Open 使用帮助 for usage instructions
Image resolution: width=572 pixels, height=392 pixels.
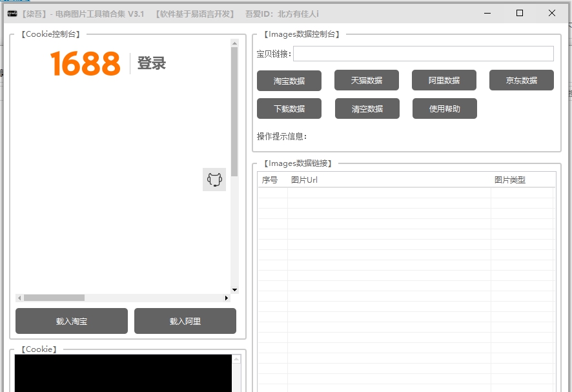(444, 108)
